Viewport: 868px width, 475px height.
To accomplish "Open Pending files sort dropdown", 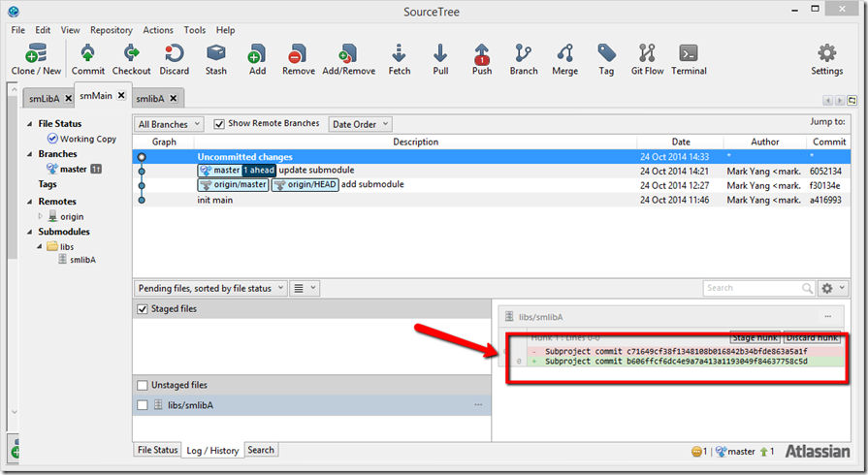I will (210, 288).
